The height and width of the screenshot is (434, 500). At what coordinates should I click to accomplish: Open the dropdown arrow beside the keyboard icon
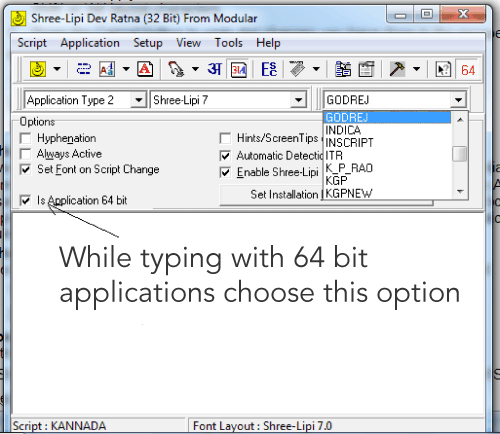tap(316, 69)
